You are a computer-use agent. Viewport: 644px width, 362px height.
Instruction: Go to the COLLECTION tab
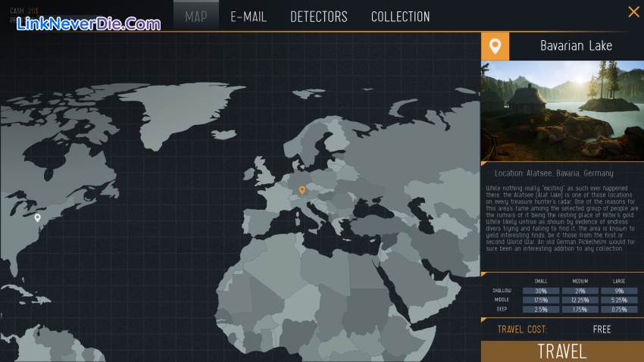click(400, 16)
